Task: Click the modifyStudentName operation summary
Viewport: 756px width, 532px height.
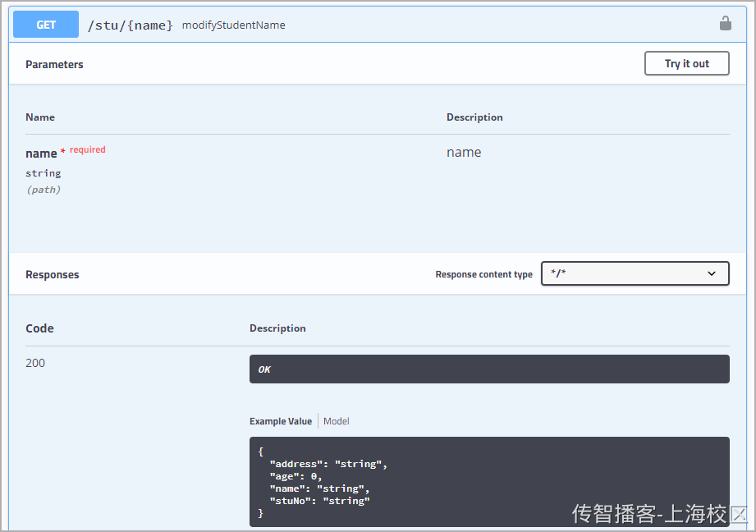Action: 233,25
